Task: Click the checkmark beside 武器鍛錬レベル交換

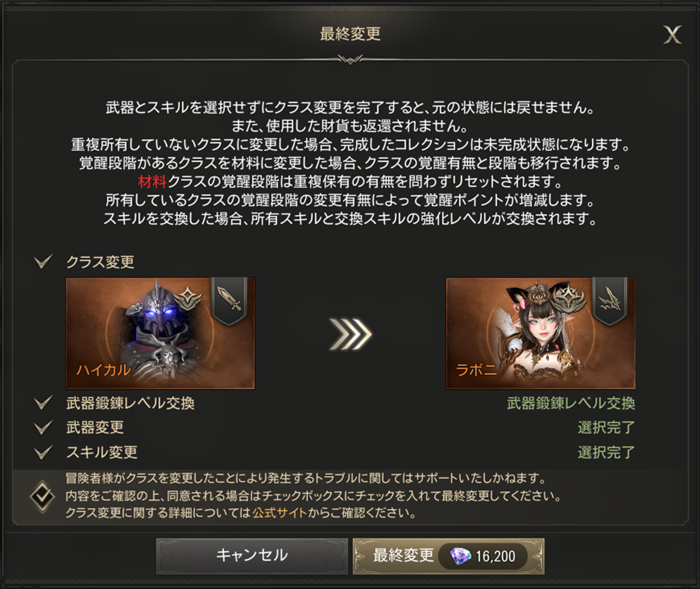Action: click(43, 402)
